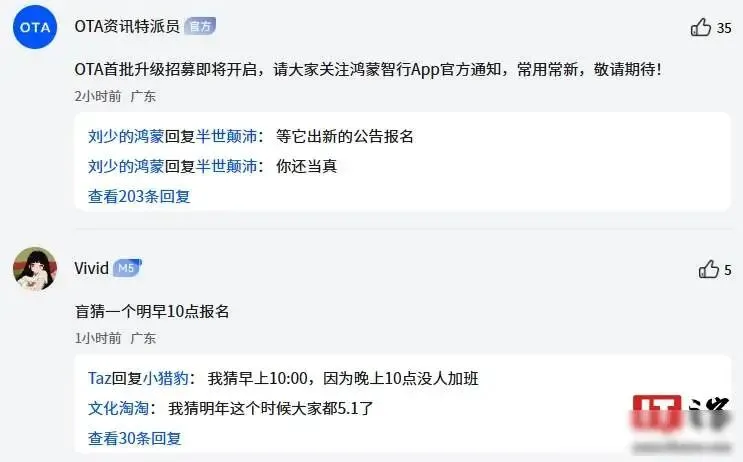Open 半世颠沛 link in 你还当真 reply
Viewport: 743px width, 462px height.
tap(227, 166)
